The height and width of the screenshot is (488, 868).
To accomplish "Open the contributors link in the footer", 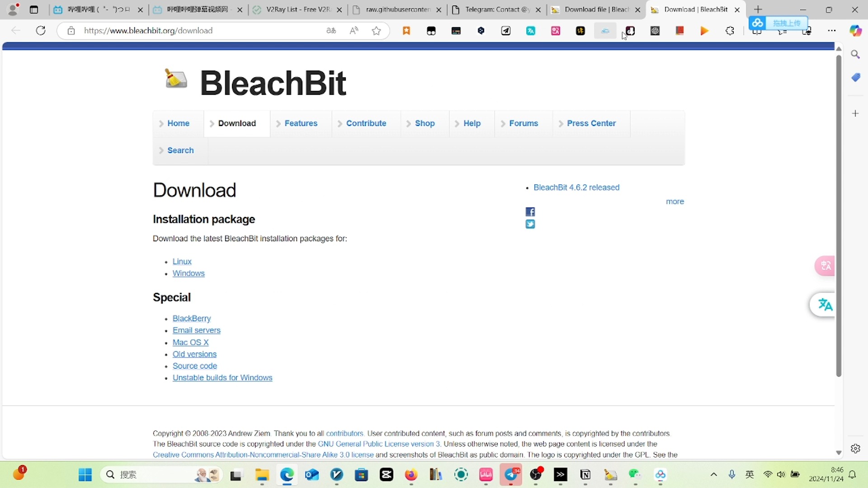I will point(344,433).
